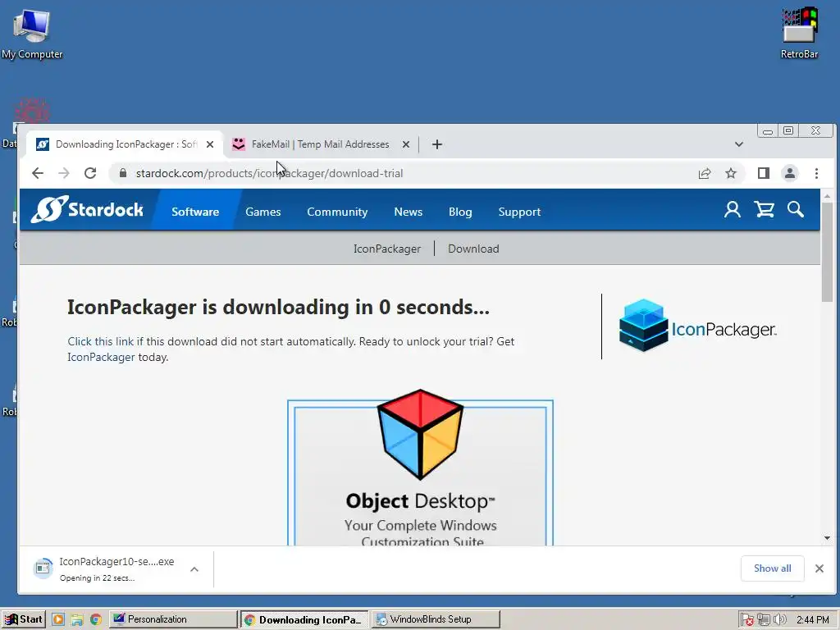The height and width of the screenshot is (630, 840).
Task: Click page scrollbar down arrow
Action: click(827, 538)
